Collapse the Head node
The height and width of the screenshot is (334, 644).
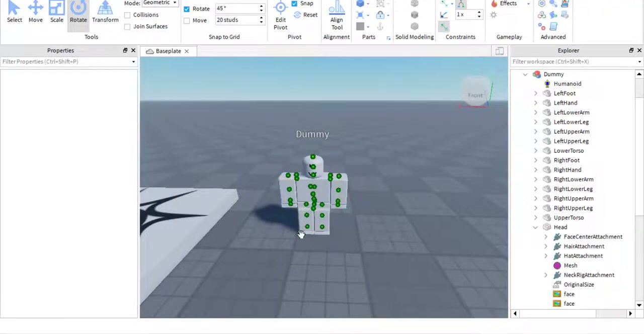pos(535,227)
